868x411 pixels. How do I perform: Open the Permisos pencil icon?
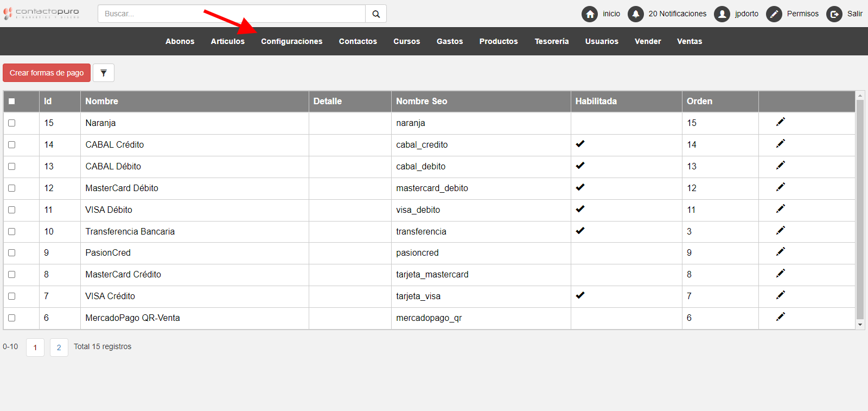[774, 14]
